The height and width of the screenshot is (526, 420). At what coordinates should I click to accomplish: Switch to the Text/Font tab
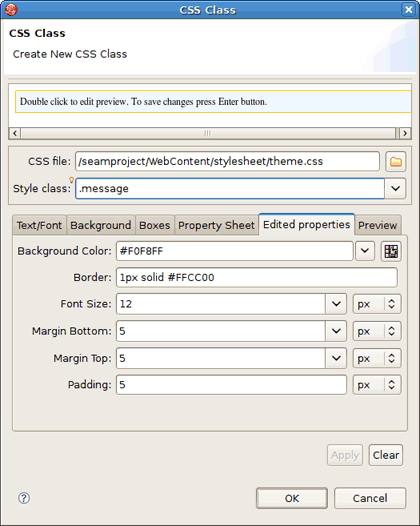(x=39, y=225)
